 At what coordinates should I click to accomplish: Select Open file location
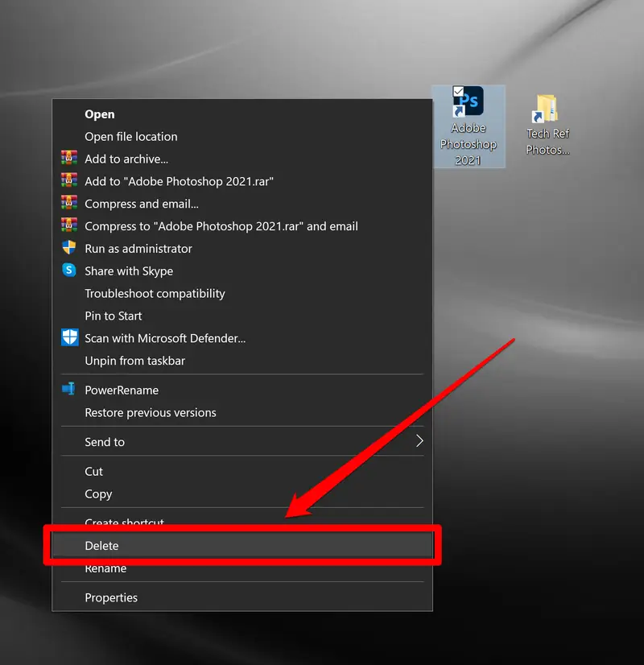131,137
